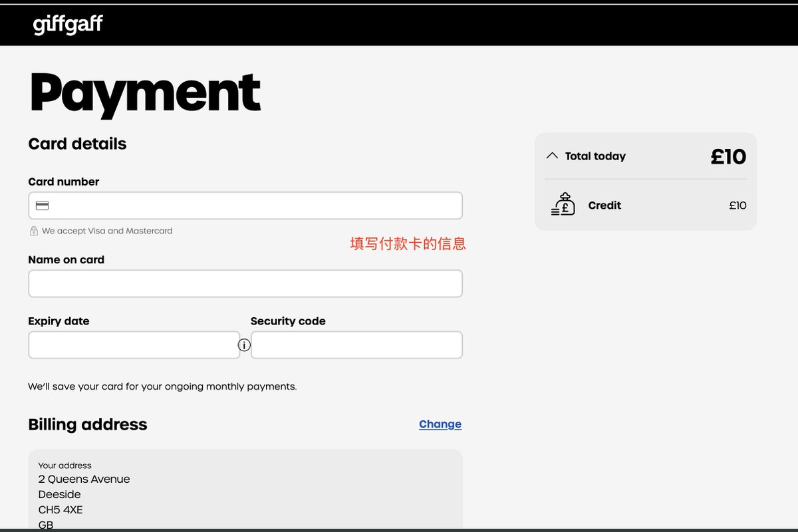This screenshot has width=798, height=532.
Task: Click the "Credit" line item label
Action: (x=604, y=205)
